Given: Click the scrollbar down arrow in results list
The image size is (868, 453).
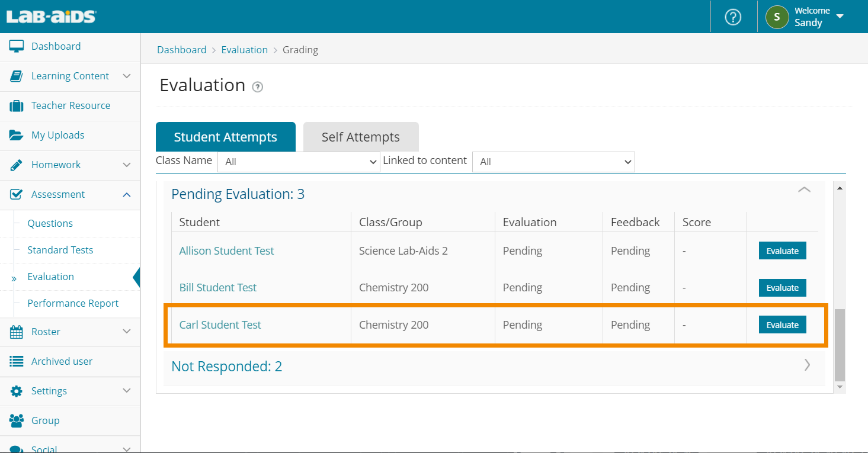Looking at the screenshot, I should pos(839,387).
